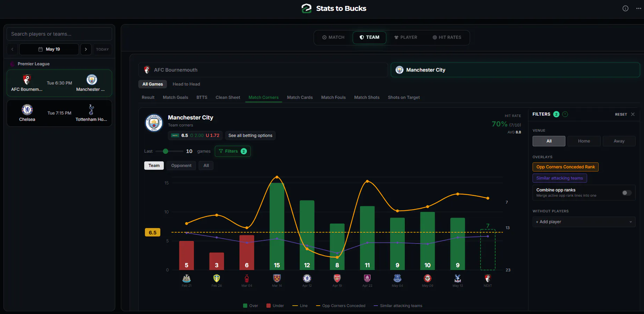Viewport: 644px width, 314px height.
Task: Open the Match Corners stat tab
Action: [264, 97]
